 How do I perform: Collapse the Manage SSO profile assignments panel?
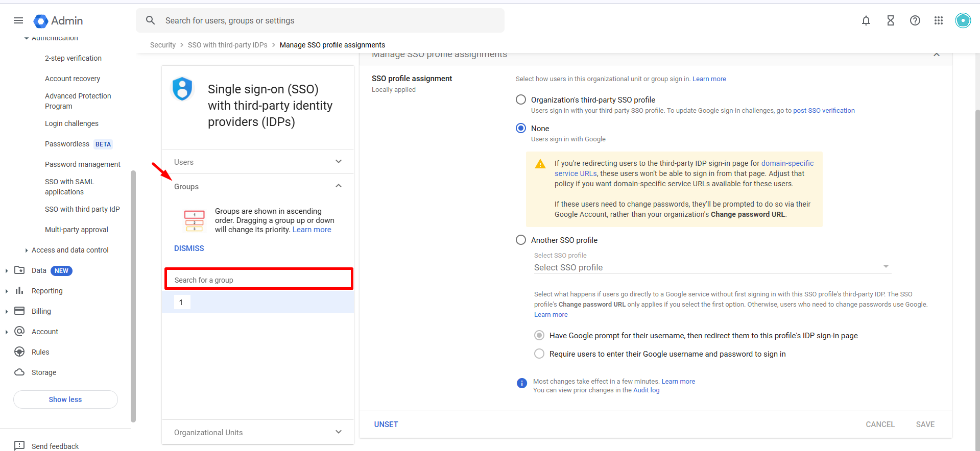pyautogui.click(x=937, y=55)
